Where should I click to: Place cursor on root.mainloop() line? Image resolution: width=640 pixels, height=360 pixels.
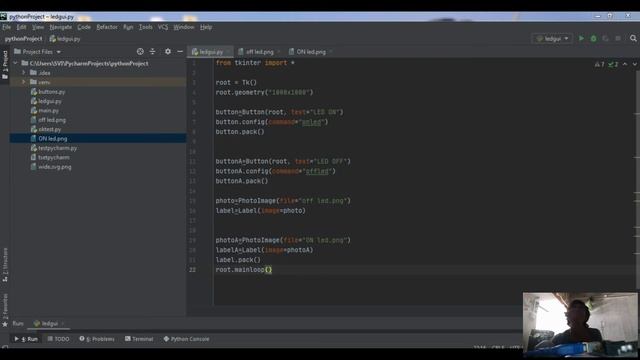244,270
